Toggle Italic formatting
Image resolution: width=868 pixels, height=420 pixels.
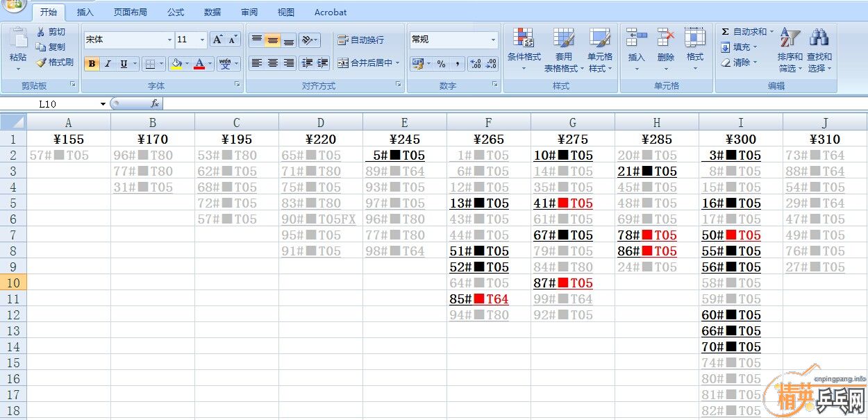tap(108, 64)
